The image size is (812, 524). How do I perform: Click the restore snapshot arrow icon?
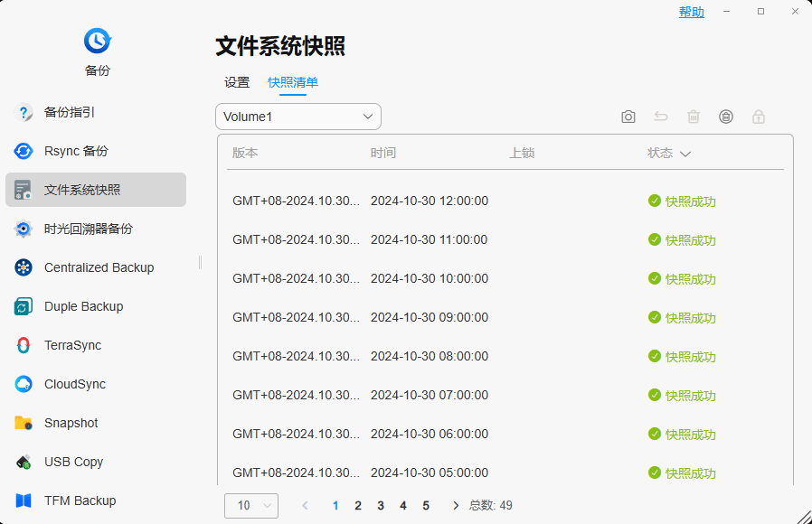pyautogui.click(x=661, y=117)
